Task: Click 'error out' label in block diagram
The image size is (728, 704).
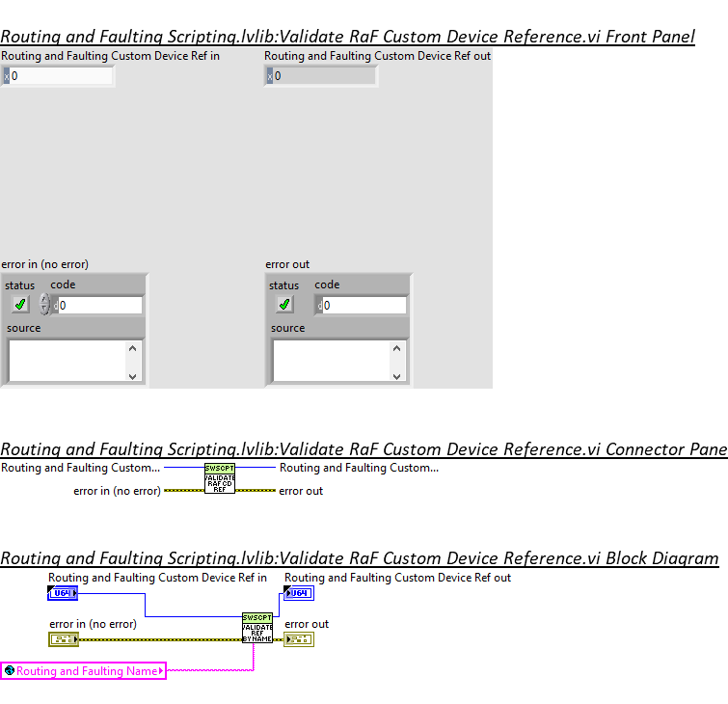Action: point(307,624)
